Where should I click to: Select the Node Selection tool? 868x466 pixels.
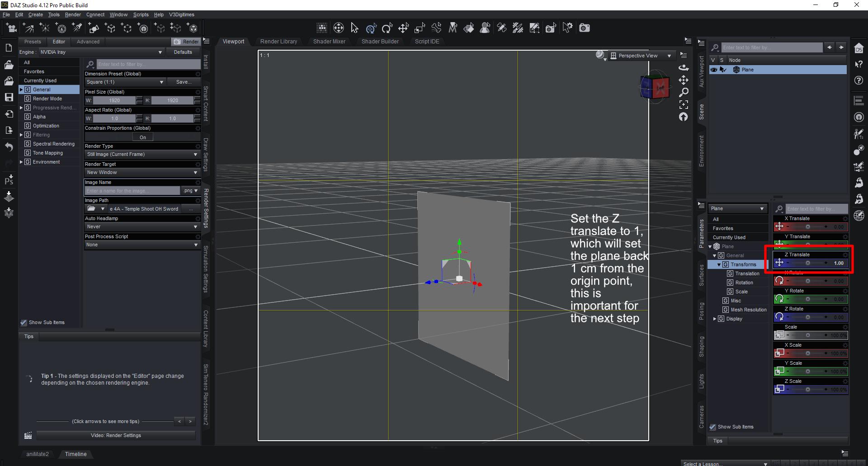click(354, 28)
